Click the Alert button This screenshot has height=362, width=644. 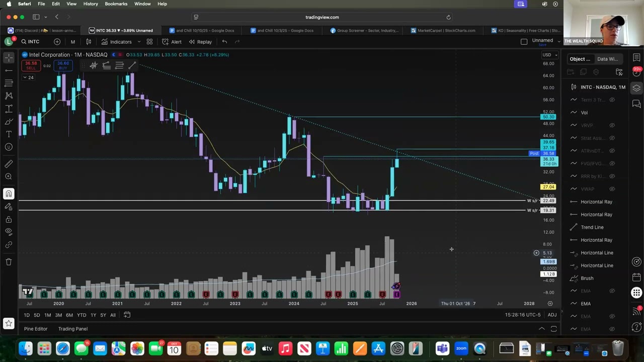[x=172, y=42]
